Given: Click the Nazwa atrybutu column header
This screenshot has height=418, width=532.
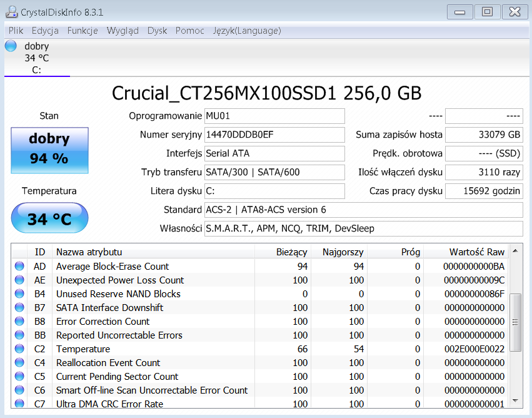Looking at the screenshot, I should tap(153, 252).
